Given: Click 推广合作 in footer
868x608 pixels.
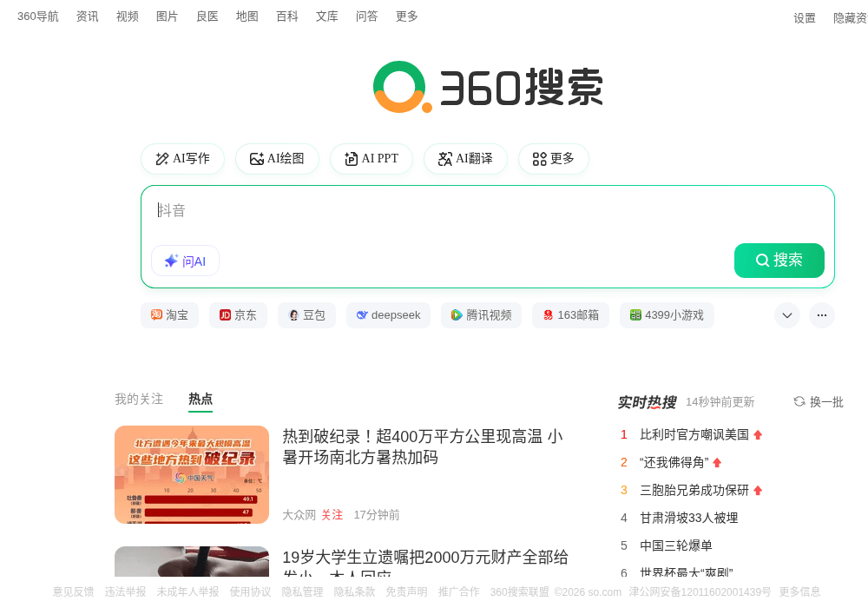Looking at the screenshot, I should click(x=459, y=592).
